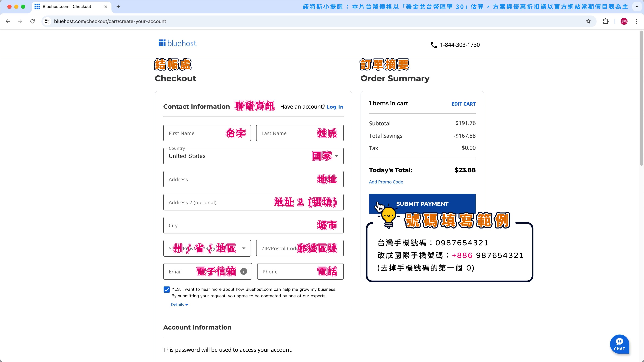The width and height of the screenshot is (644, 362).
Task: Click Add Promo Code link
Action: click(386, 182)
